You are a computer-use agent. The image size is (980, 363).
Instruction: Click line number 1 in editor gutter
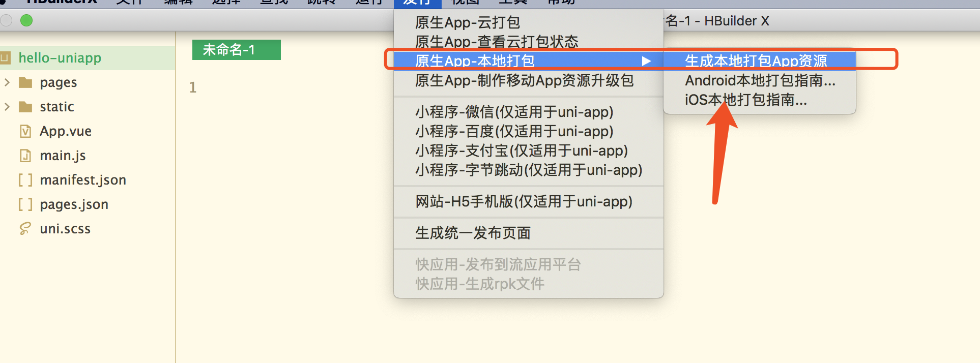click(x=193, y=87)
